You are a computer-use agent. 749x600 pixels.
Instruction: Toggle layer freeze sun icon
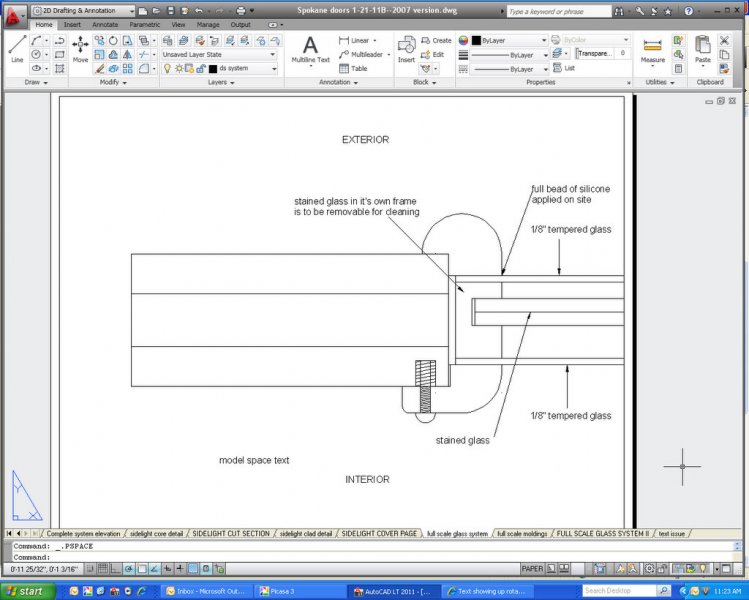coord(179,68)
